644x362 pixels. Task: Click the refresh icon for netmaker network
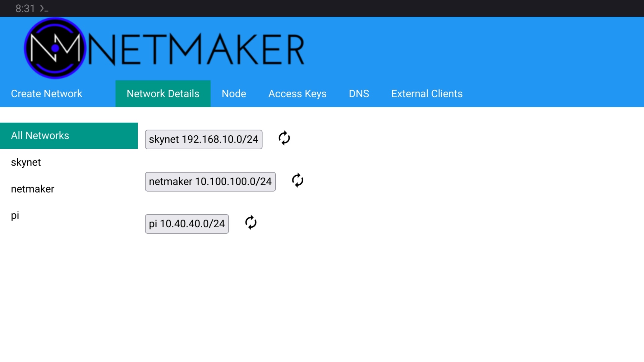[297, 180]
